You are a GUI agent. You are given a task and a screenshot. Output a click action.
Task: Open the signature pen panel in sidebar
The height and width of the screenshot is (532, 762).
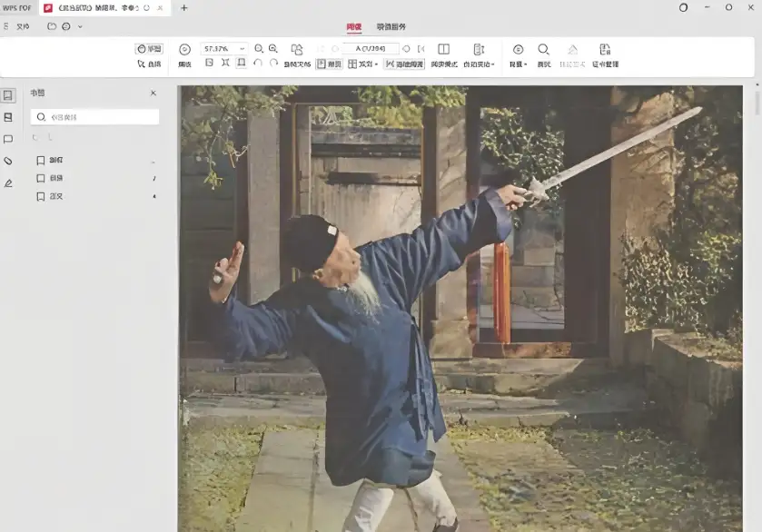point(8,182)
